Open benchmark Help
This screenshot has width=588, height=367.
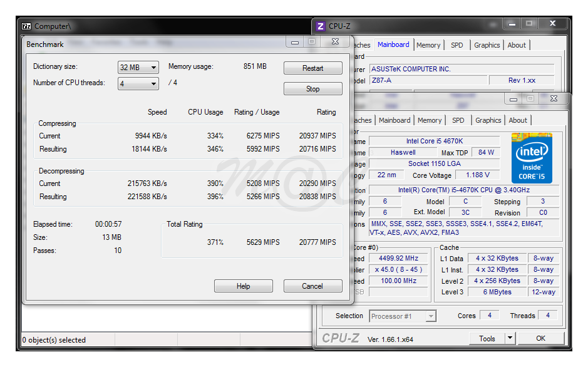[x=243, y=286]
